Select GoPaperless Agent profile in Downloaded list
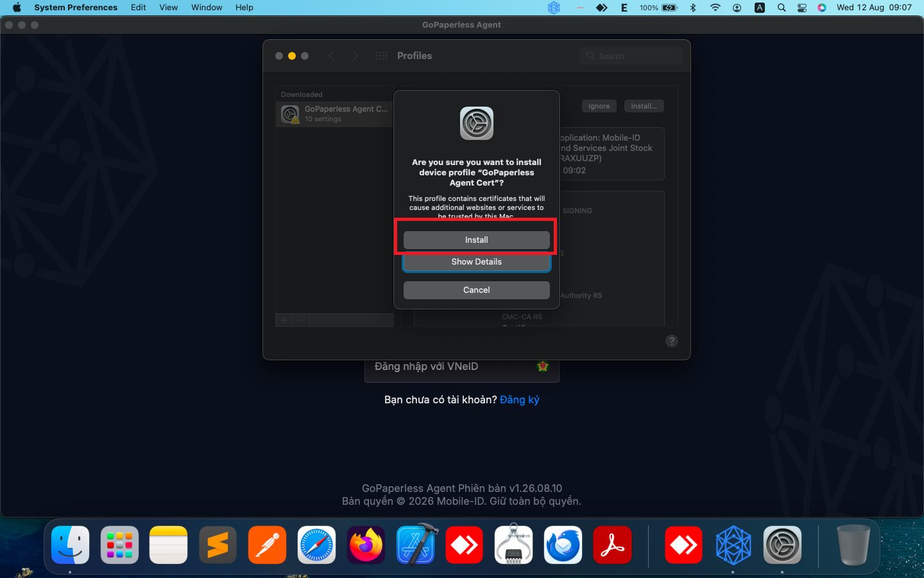The height and width of the screenshot is (578, 924). (334, 114)
